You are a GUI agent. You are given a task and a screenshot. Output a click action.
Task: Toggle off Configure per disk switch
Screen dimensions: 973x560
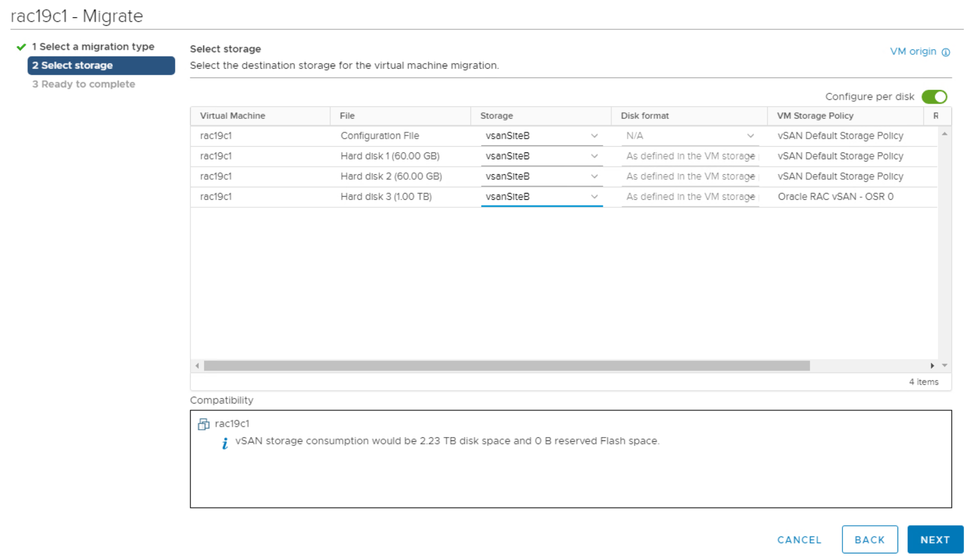934,97
